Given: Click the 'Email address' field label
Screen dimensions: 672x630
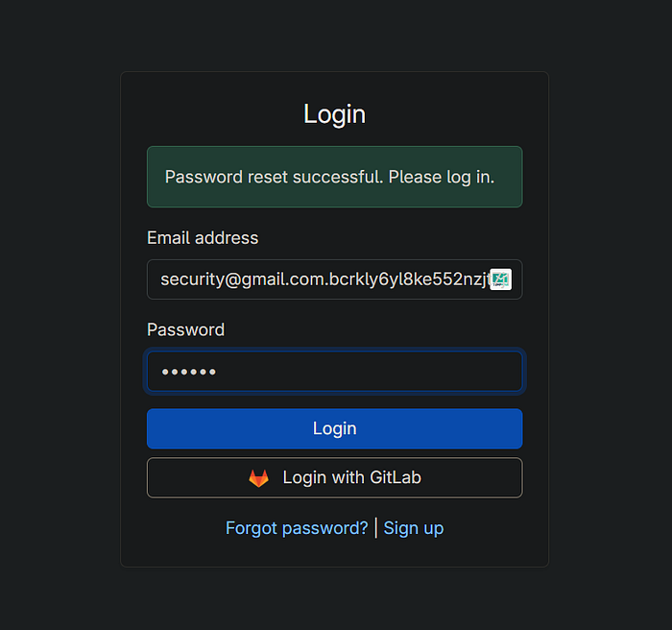Looking at the screenshot, I should click(x=203, y=238).
